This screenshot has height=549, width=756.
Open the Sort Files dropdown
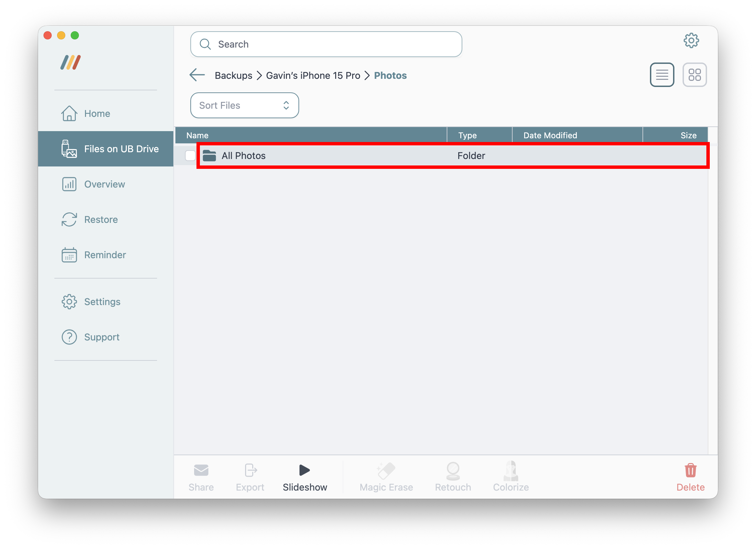pyautogui.click(x=244, y=105)
